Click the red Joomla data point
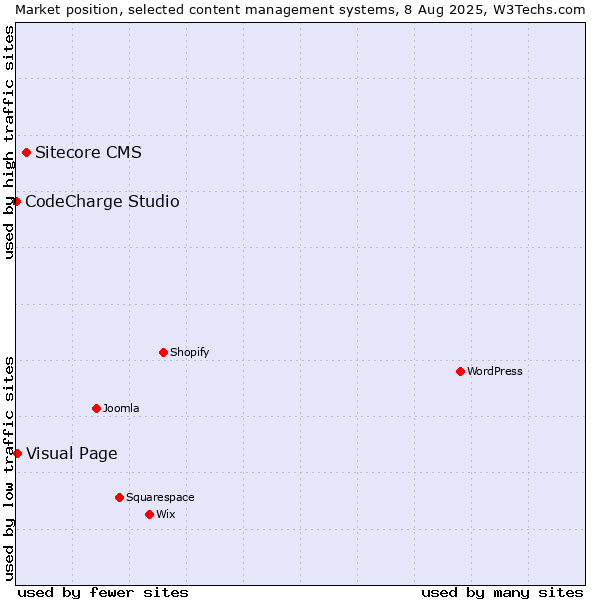The width and height of the screenshot is (600, 600). pyautogui.click(x=96, y=408)
